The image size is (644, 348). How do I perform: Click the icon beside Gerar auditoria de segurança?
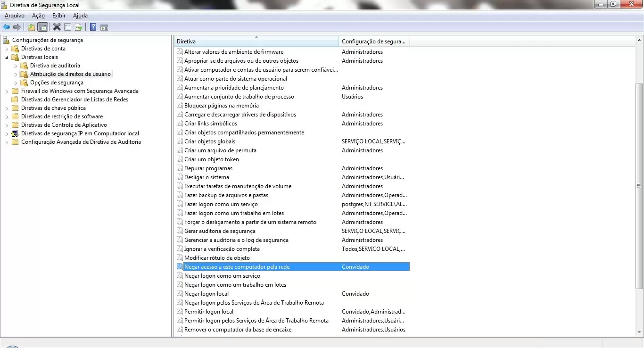click(x=180, y=231)
